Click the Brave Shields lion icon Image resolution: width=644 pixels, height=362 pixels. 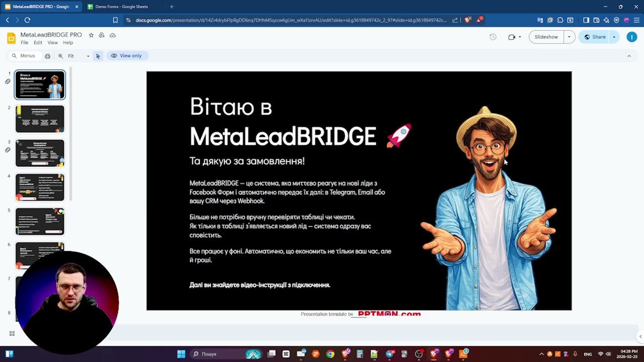click(x=467, y=20)
